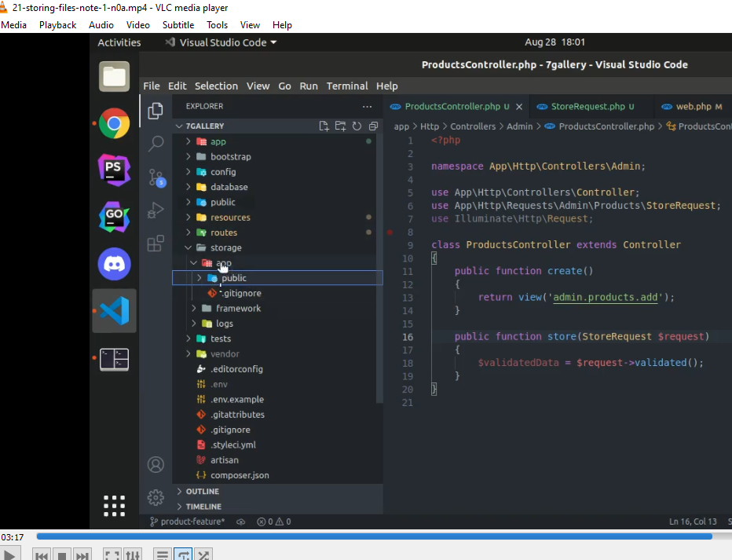Click Activities in the GNOME top bar
This screenshot has width=732, height=560.
pyautogui.click(x=119, y=42)
